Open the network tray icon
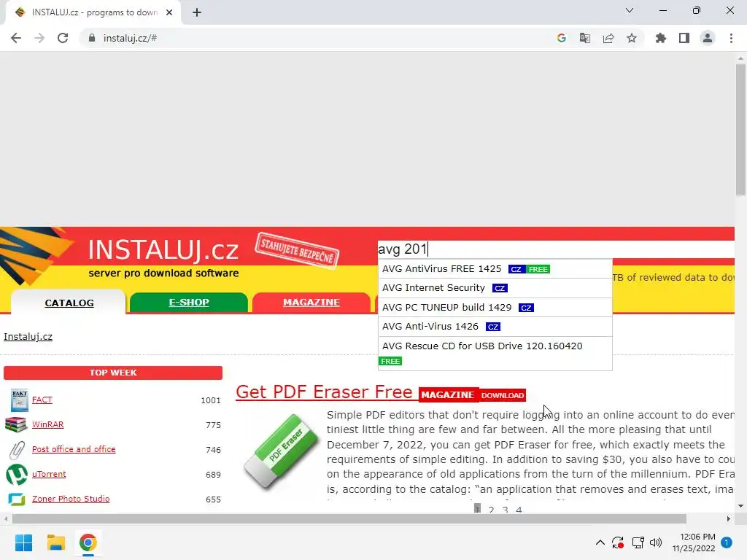 (x=638, y=542)
